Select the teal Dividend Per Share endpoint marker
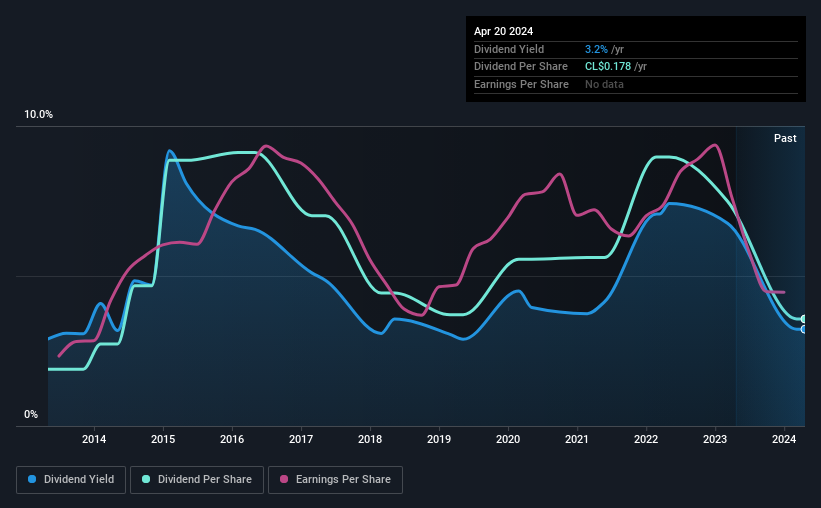The width and height of the screenshot is (821, 508). pos(804,319)
